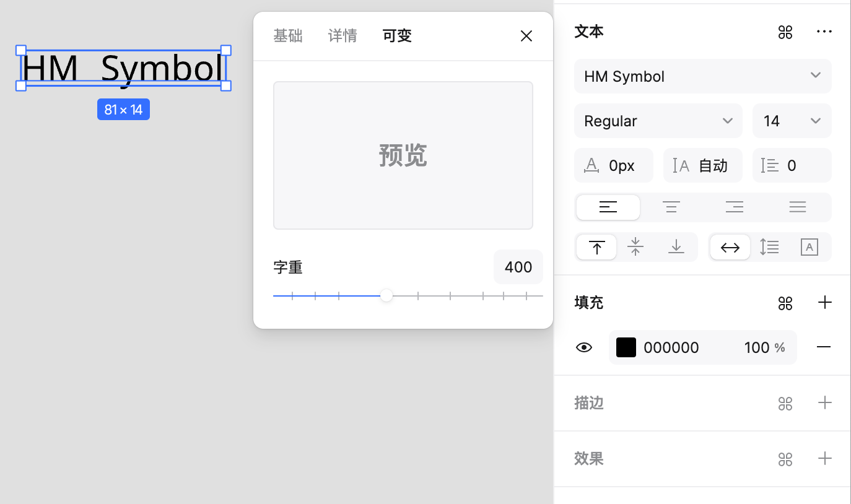
Task: Open text style library icon
Action: 785,32
